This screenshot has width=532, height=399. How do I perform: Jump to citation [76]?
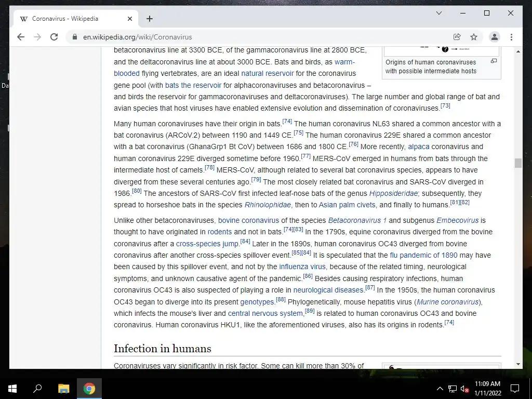tap(353, 144)
